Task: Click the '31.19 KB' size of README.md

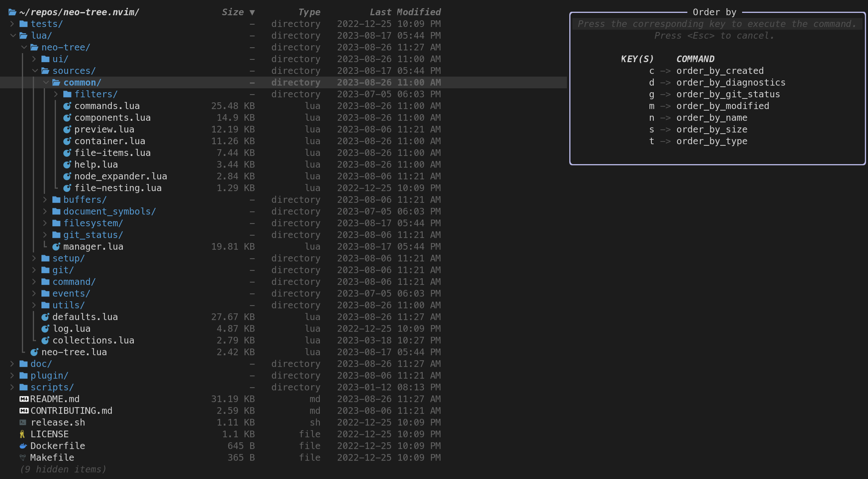Action: (x=233, y=399)
